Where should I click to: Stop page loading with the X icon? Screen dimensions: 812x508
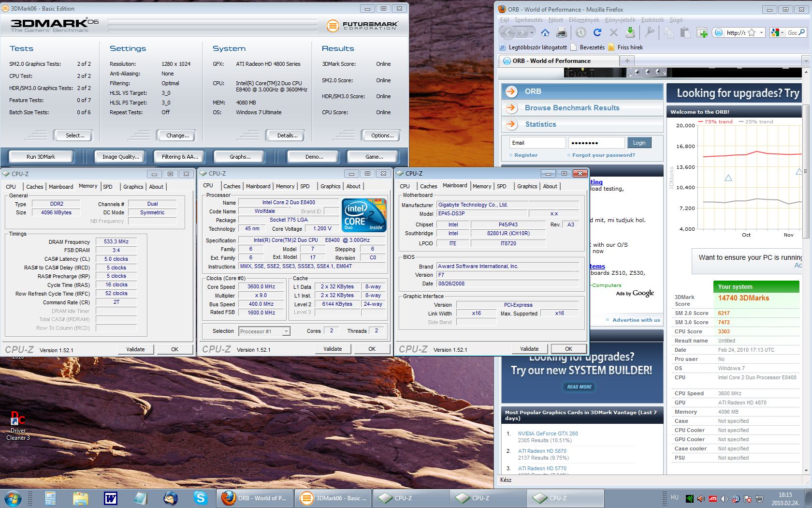coord(614,32)
